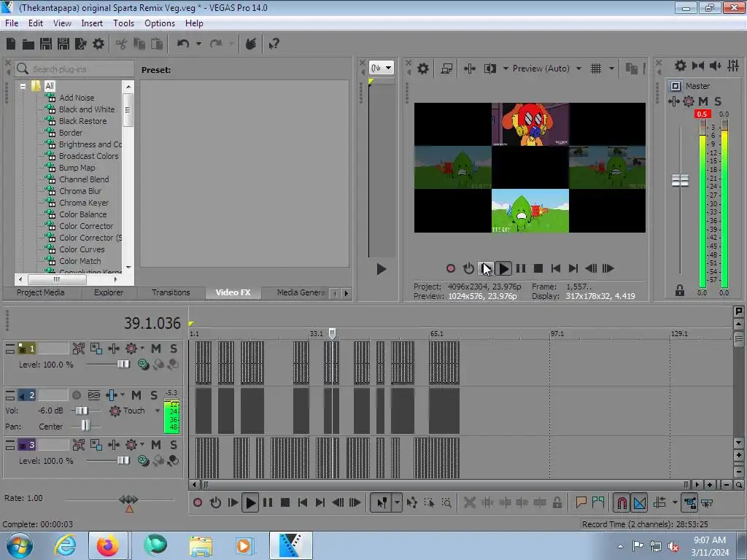Switch to the Transitions tab

(171, 292)
